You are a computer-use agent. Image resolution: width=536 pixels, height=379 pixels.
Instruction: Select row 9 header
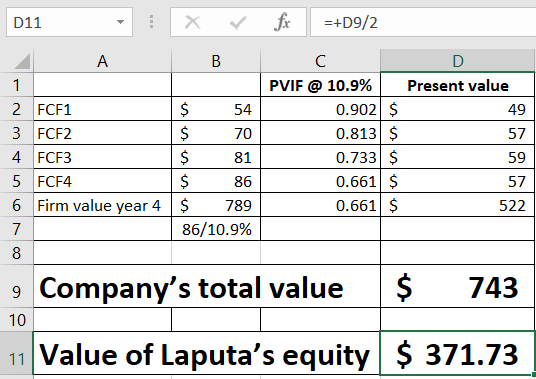[16, 286]
